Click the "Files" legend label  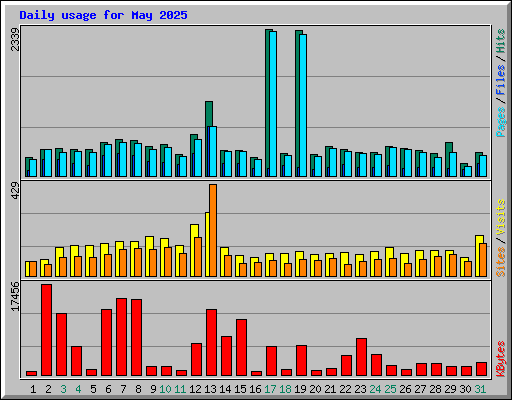click(501, 79)
